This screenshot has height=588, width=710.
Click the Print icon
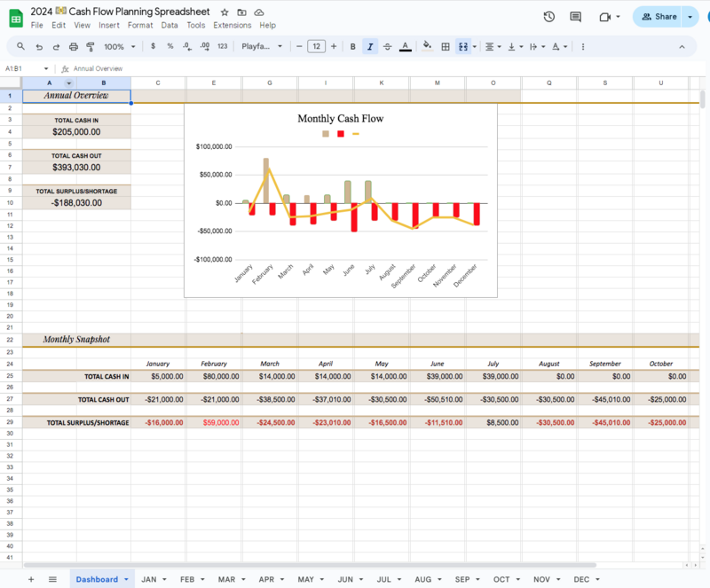click(74, 47)
